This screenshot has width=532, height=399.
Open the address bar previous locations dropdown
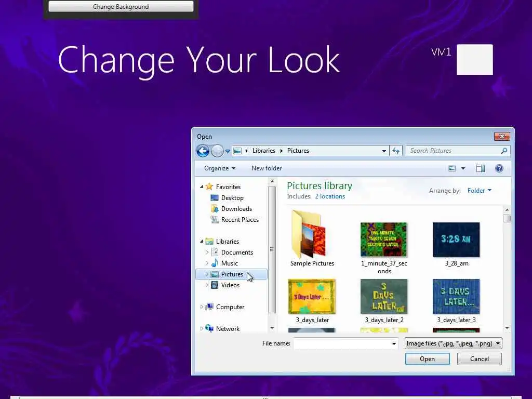pos(384,151)
